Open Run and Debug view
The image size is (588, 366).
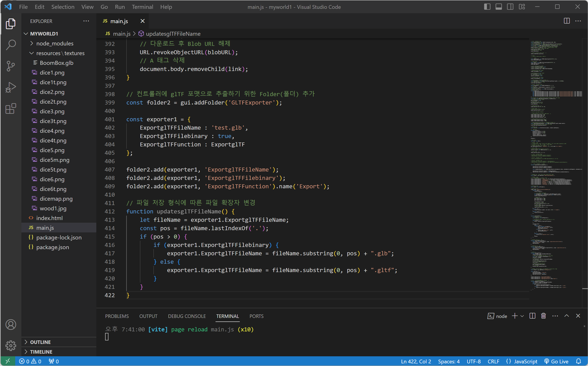pyautogui.click(x=11, y=87)
